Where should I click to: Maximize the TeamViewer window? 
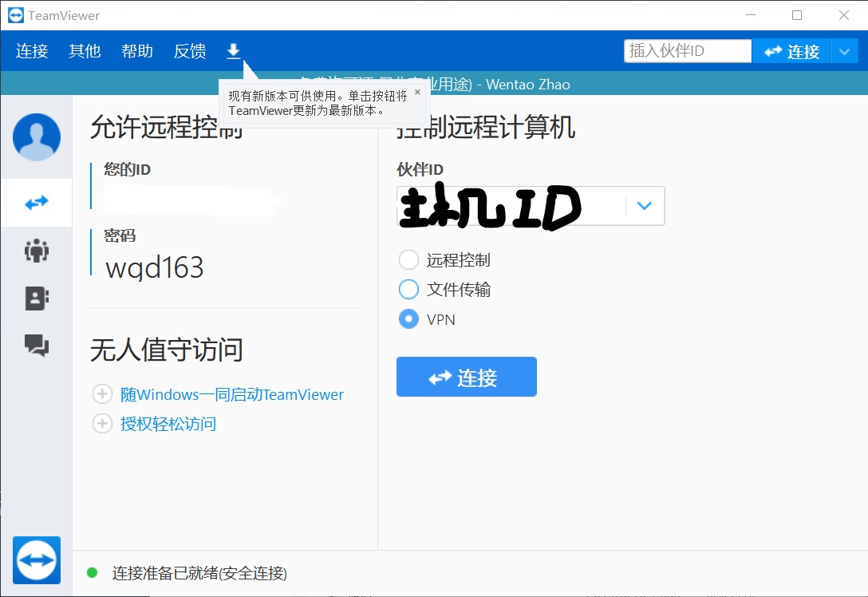[x=797, y=15]
